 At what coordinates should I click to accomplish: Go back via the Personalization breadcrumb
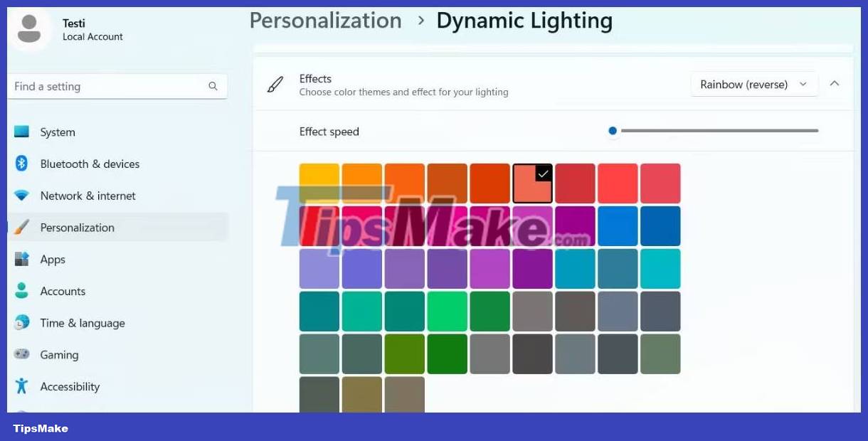(x=325, y=20)
